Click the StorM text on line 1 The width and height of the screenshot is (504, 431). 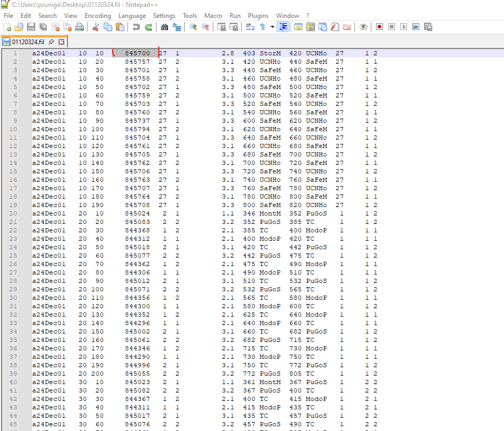tap(270, 53)
